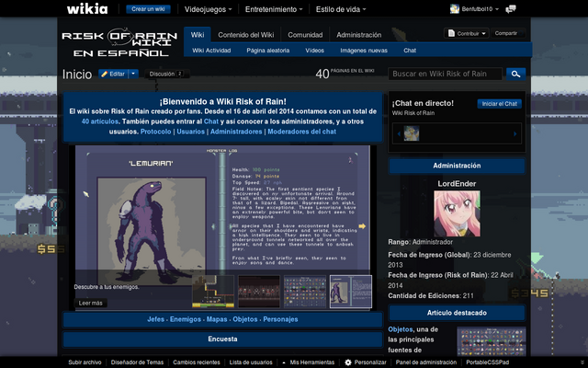Screen dimensions: 588x368
Task: Open the Protocolo link
Action: tap(155, 132)
